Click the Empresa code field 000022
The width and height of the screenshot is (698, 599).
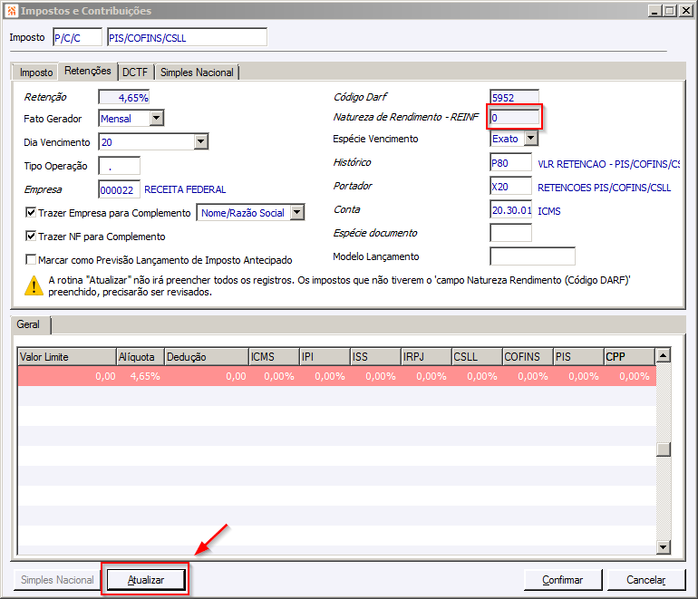click(119, 190)
